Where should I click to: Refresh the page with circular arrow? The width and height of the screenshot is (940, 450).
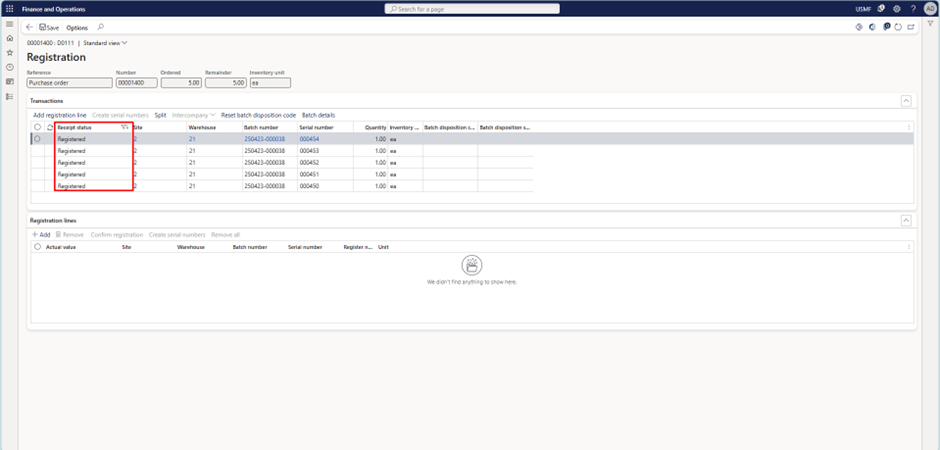click(x=898, y=28)
